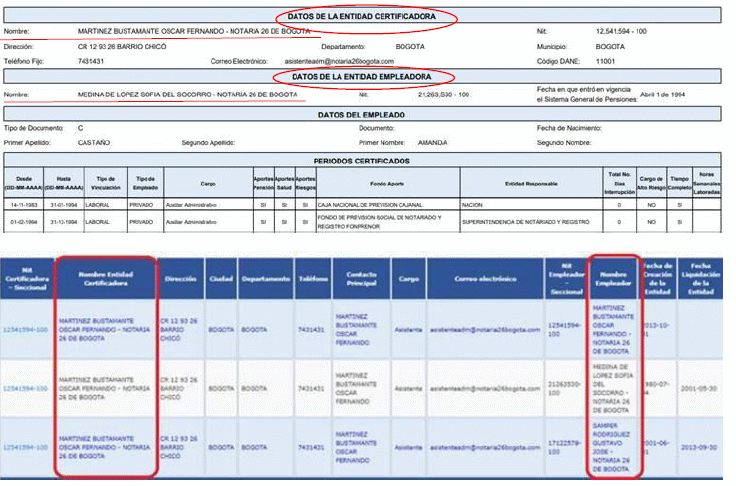The image size is (736, 486).
Task: Click the 'Ciudad' column header
Action: point(223,277)
